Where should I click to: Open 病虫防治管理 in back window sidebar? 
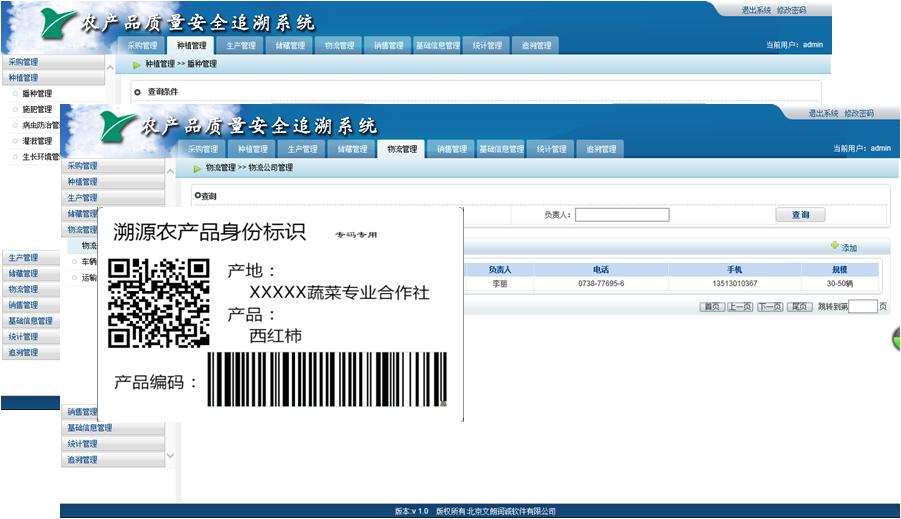coord(41,125)
